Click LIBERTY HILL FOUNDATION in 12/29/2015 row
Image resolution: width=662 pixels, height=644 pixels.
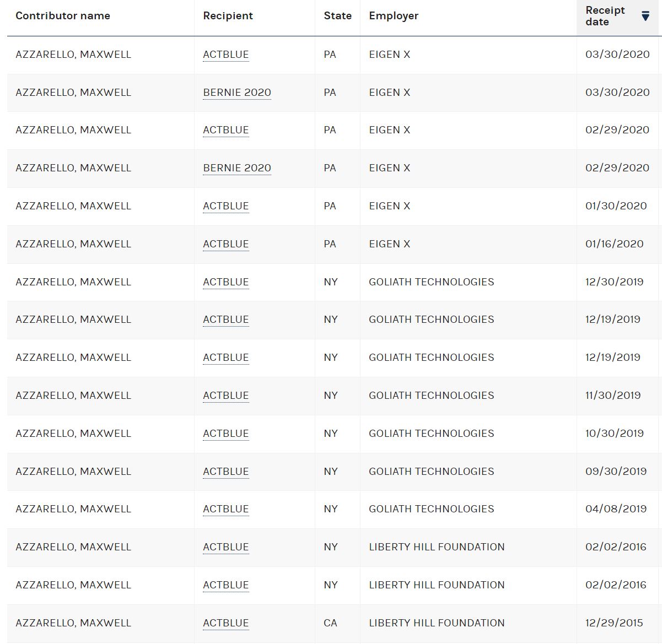click(437, 623)
